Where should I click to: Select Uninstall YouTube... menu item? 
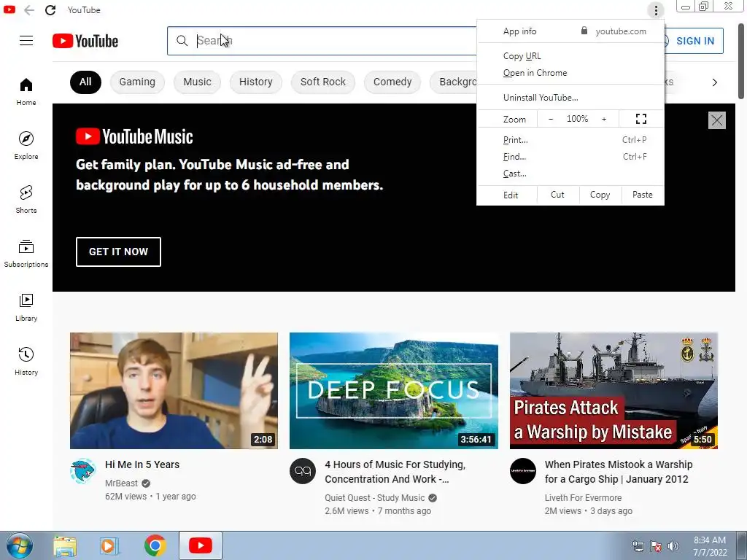(570, 98)
